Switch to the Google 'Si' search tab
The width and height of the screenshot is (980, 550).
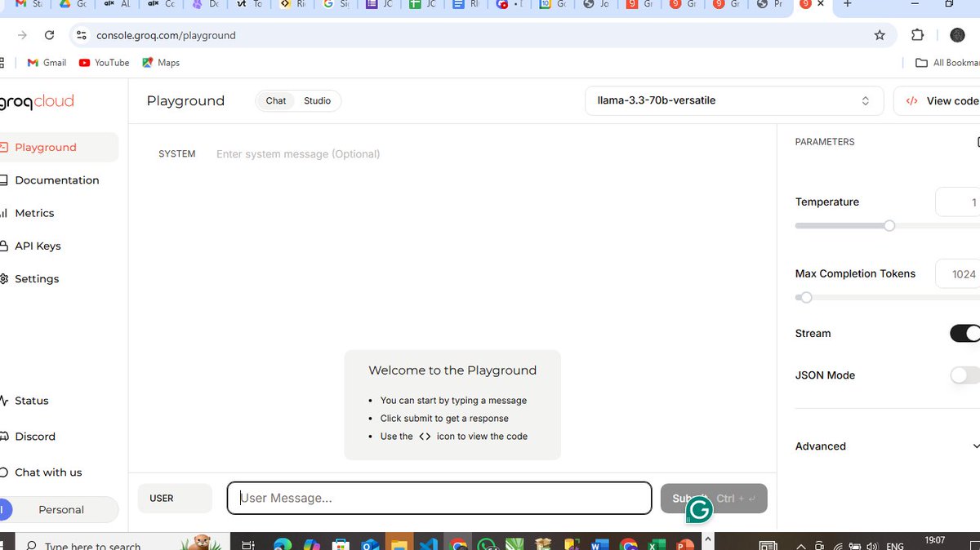pos(336,5)
